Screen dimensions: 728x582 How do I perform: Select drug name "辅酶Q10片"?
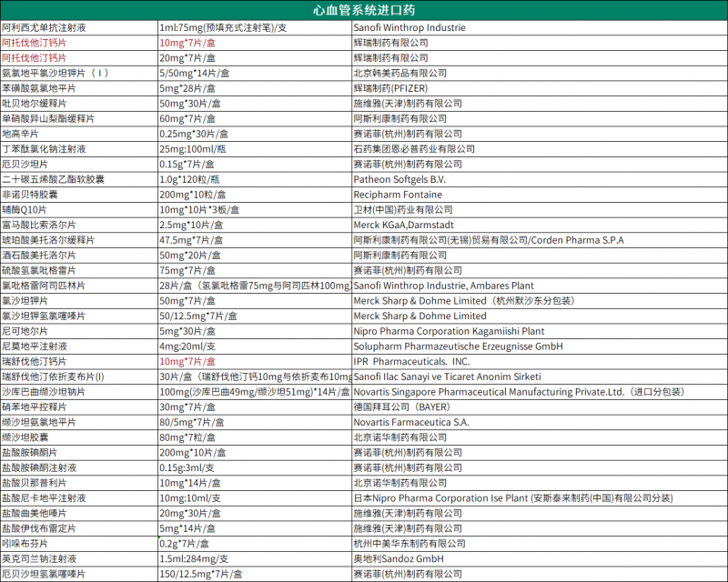click(x=25, y=210)
